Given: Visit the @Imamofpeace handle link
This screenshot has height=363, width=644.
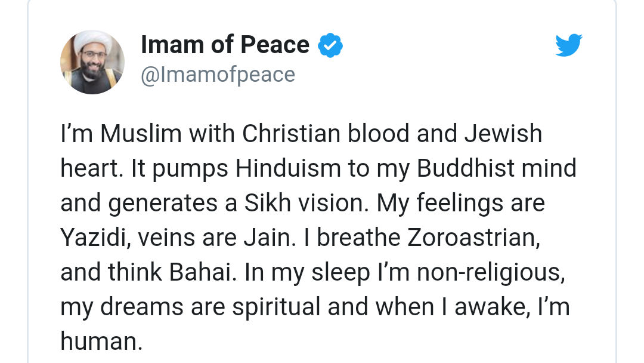Looking at the screenshot, I should pos(218,75).
